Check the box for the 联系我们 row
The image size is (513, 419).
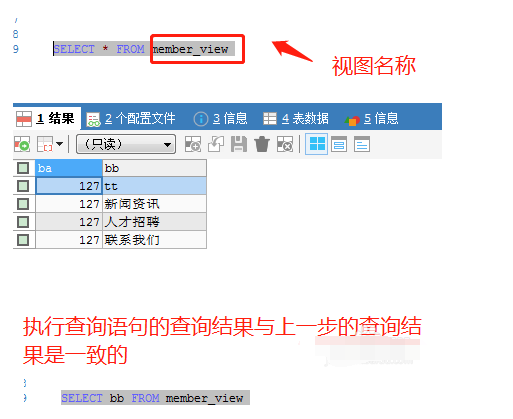pos(23,240)
